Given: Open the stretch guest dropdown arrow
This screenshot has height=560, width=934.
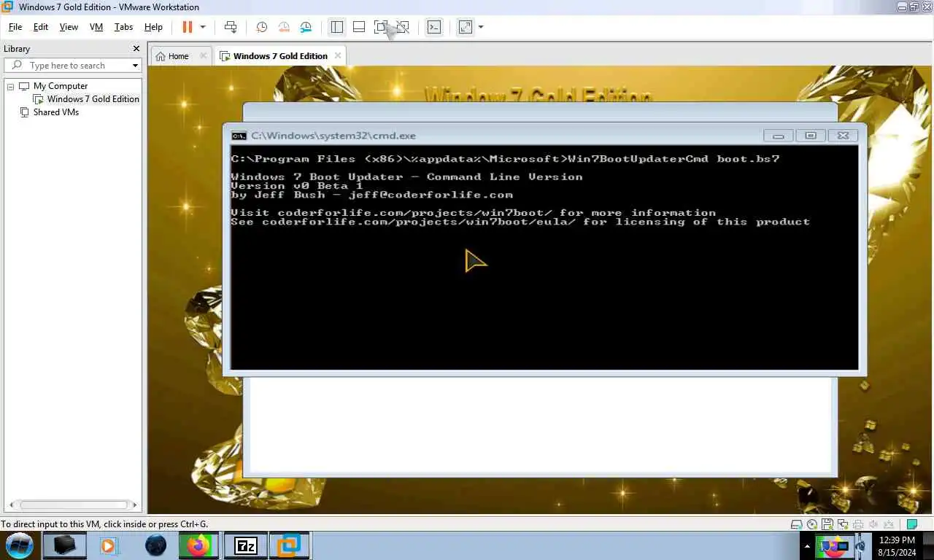Looking at the screenshot, I should [481, 27].
